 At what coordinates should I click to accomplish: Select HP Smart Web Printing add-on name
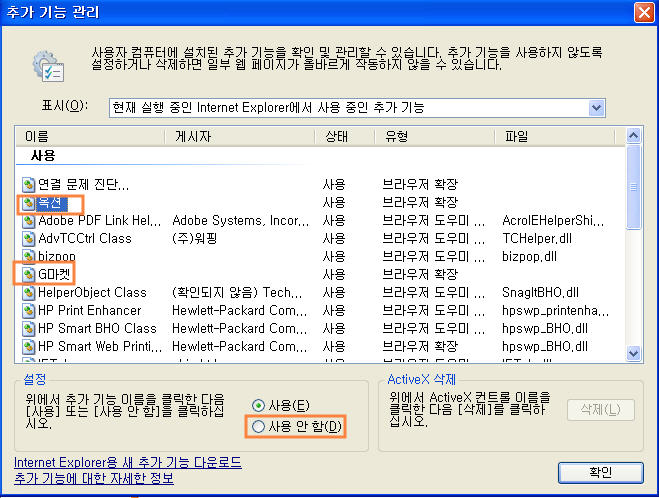[x=100, y=347]
